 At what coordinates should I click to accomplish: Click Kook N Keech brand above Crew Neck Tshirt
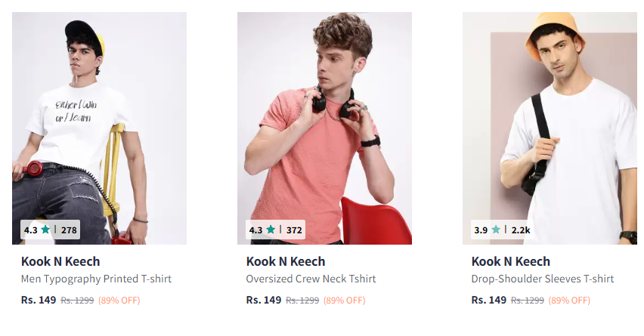[286, 261]
